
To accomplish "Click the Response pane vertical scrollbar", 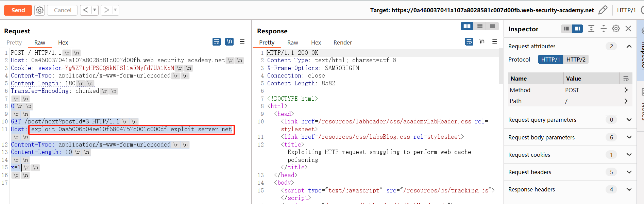I will click(501, 66).
